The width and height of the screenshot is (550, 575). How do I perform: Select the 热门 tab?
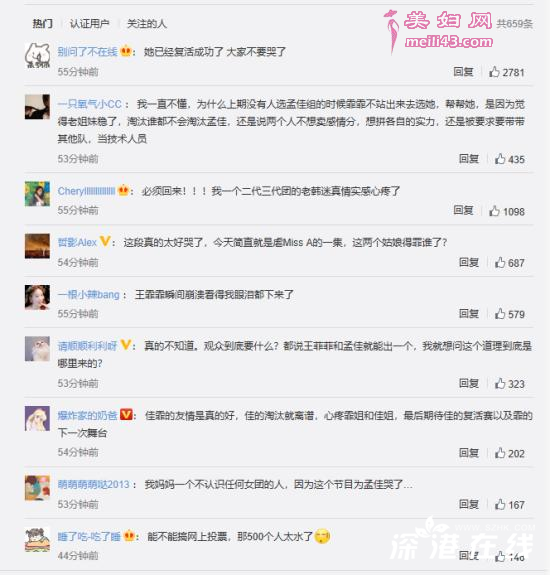coord(43,24)
